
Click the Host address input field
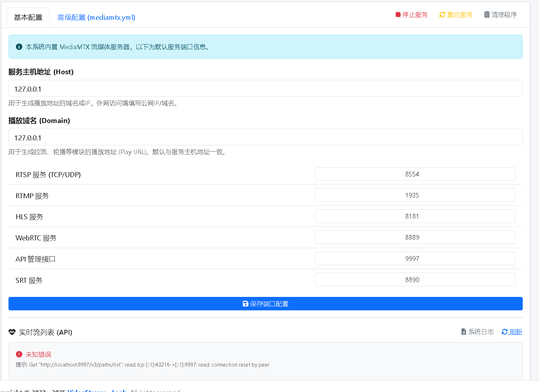coord(265,88)
